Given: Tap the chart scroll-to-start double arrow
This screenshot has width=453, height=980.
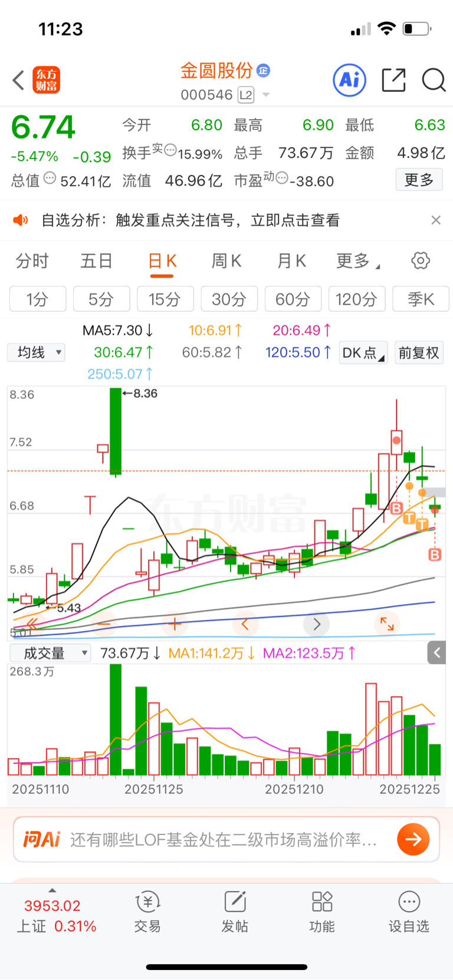Looking at the screenshot, I should pos(32,623).
